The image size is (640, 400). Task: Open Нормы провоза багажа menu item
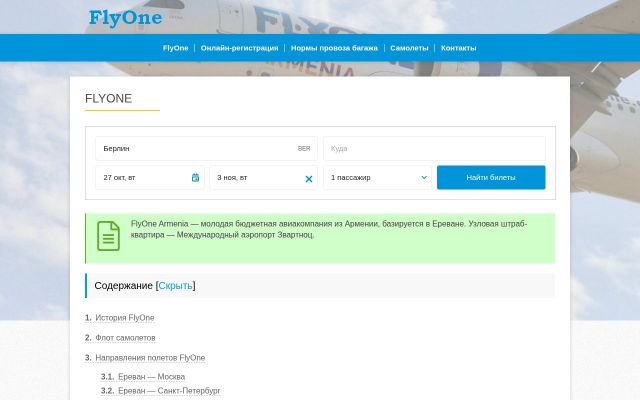pos(334,48)
